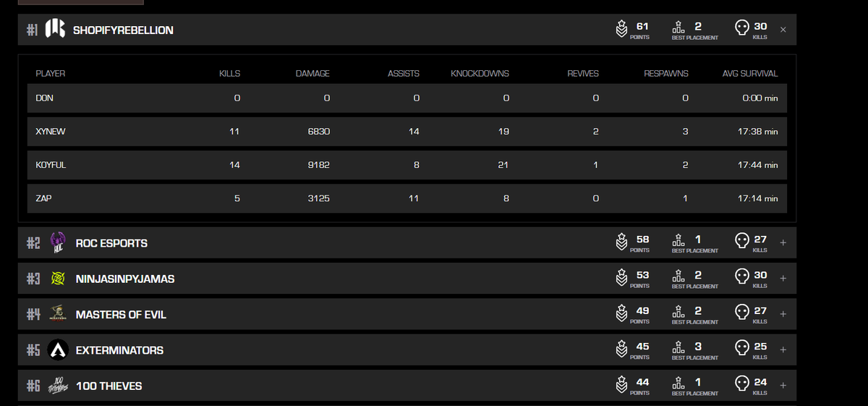
Task: Click XYNEW's survival time 17:38 min
Action: (758, 132)
